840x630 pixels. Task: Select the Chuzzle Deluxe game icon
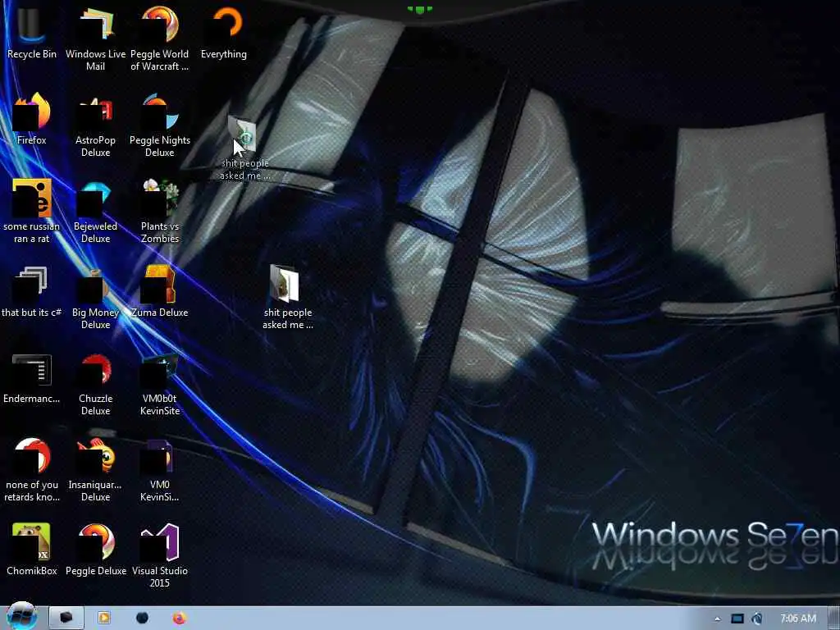(95, 384)
